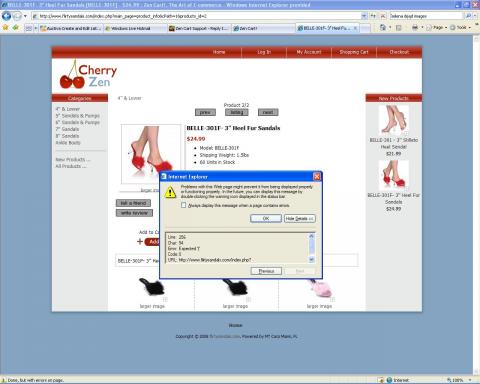The image size is (480, 384).
Task: Click the Print icon in command bar
Action: pos(415,28)
